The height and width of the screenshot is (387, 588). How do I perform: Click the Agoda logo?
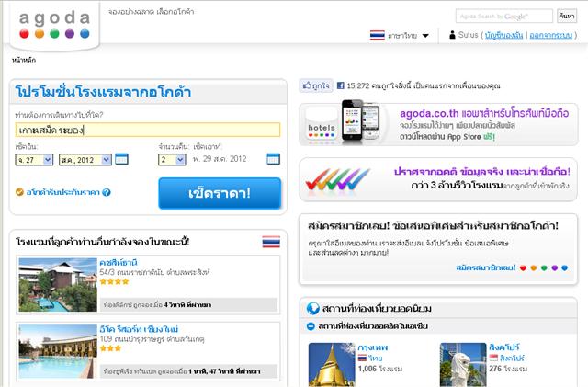tap(55, 25)
